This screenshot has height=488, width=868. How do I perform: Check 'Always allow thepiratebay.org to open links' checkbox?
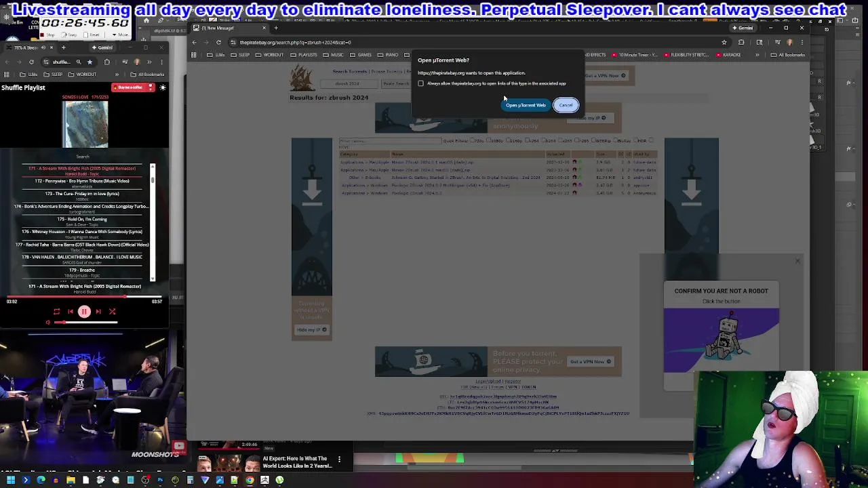pyautogui.click(x=420, y=83)
